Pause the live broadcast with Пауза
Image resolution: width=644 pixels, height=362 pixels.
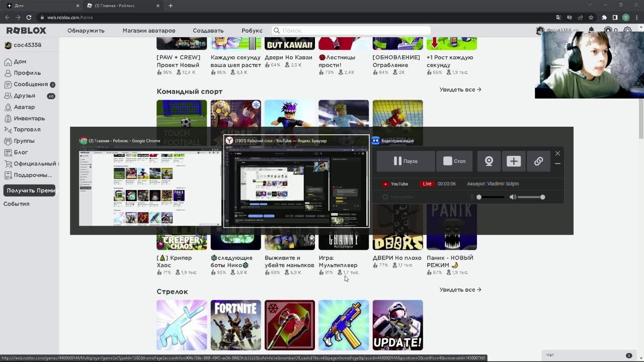[x=406, y=161]
